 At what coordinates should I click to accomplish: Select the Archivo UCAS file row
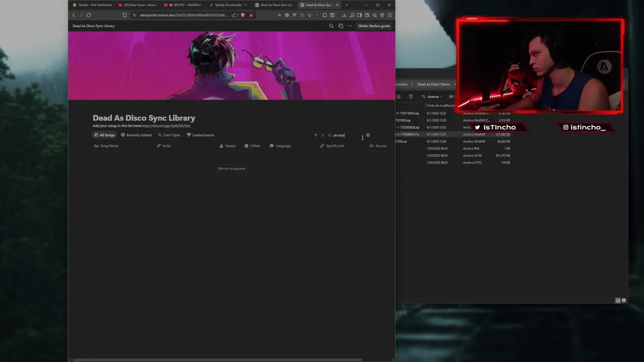coord(453,155)
